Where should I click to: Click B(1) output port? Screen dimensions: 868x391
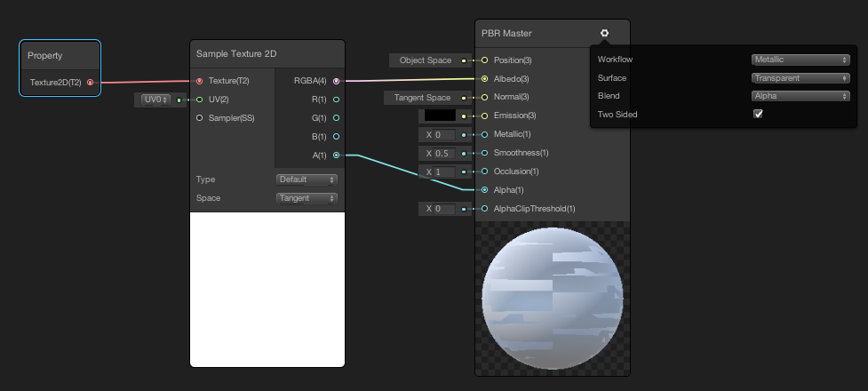[336, 137]
